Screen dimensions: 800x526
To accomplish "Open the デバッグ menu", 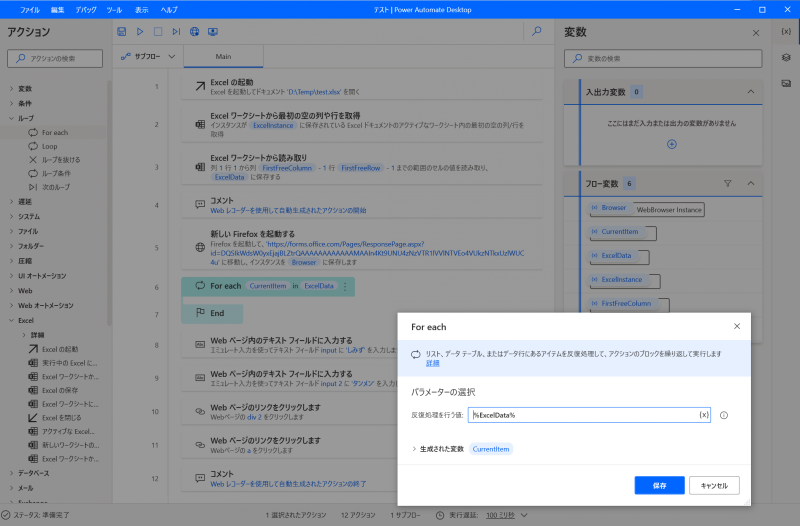I will click(x=86, y=10).
